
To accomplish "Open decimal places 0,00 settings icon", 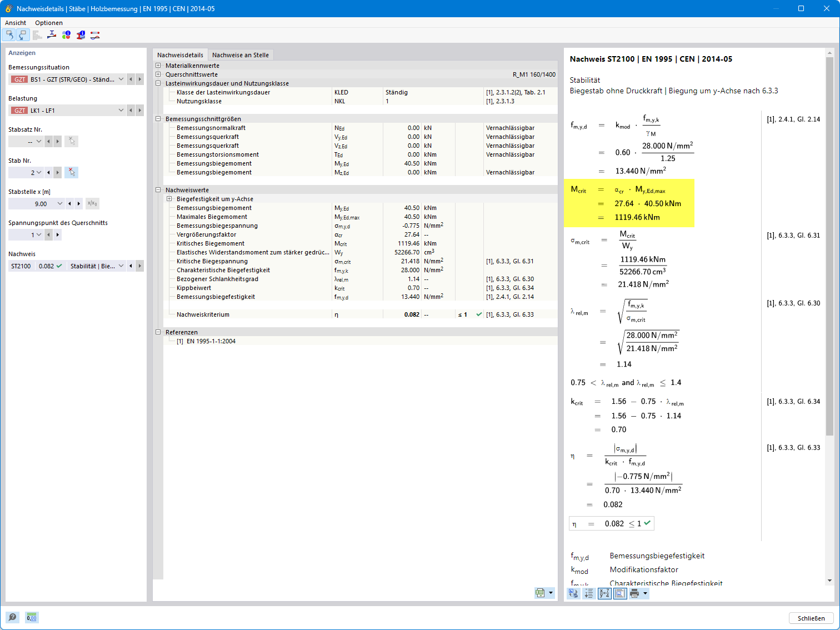I will pyautogui.click(x=32, y=617).
